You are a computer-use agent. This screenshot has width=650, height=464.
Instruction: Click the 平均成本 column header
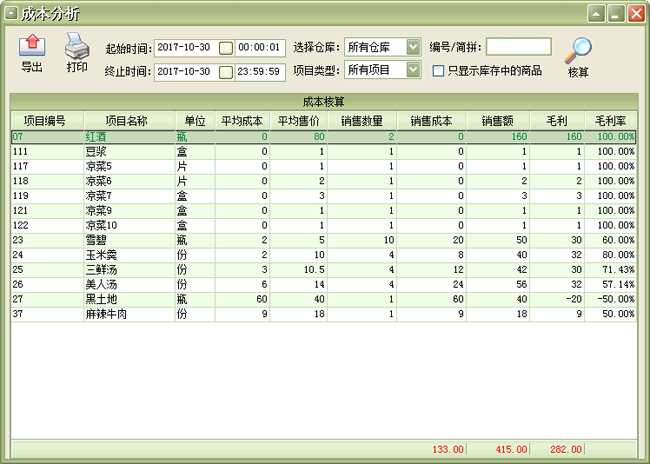(x=243, y=121)
